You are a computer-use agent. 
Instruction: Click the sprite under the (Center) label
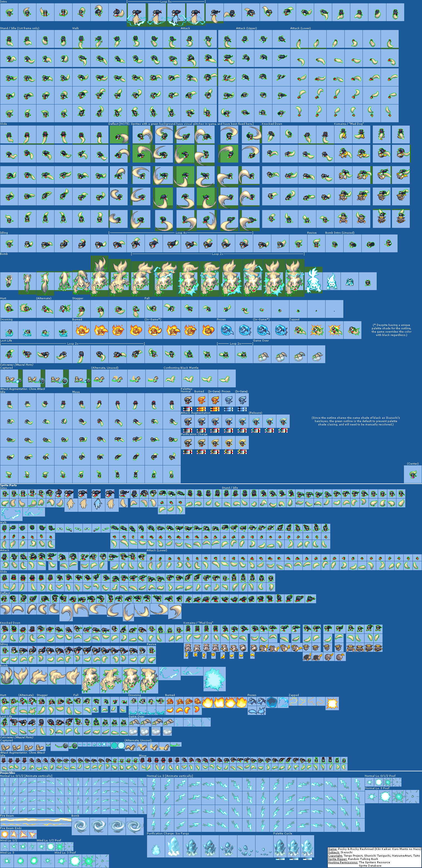(x=413, y=474)
